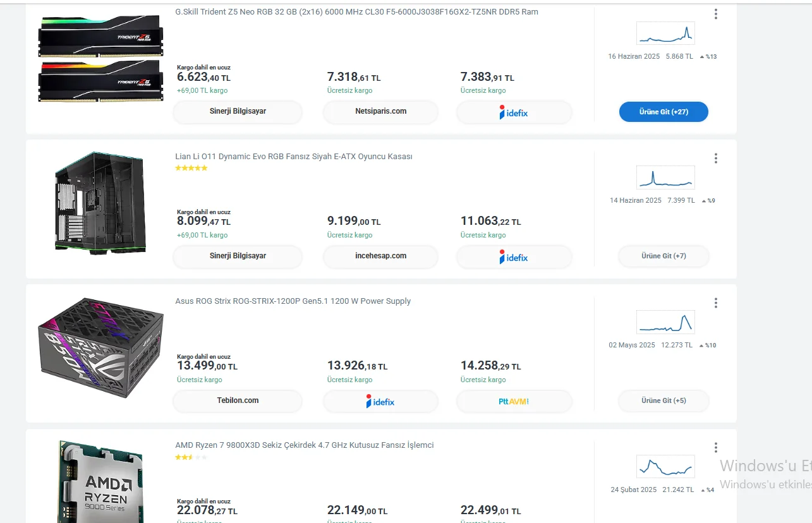This screenshot has width=812, height=523.
Task: Click the Asus ROG Strix power supply image
Action: coord(100,347)
